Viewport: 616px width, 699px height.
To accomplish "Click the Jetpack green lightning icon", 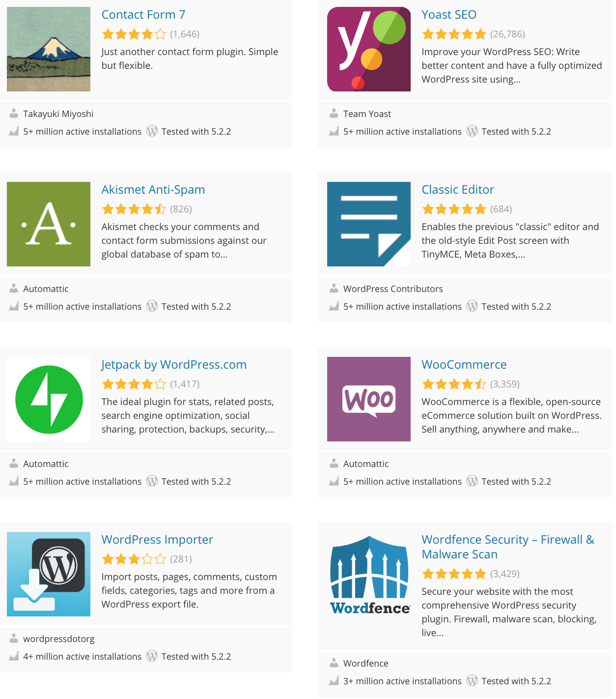I will [x=48, y=399].
